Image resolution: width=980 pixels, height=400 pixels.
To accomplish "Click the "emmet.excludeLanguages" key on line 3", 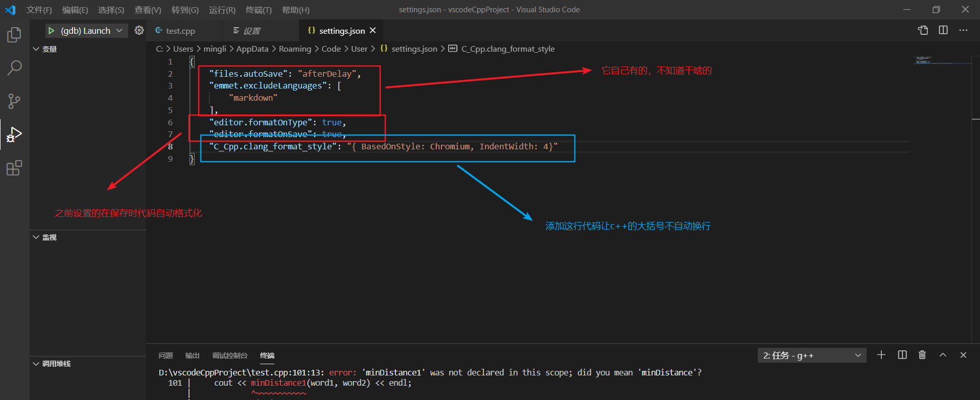I will pos(268,86).
